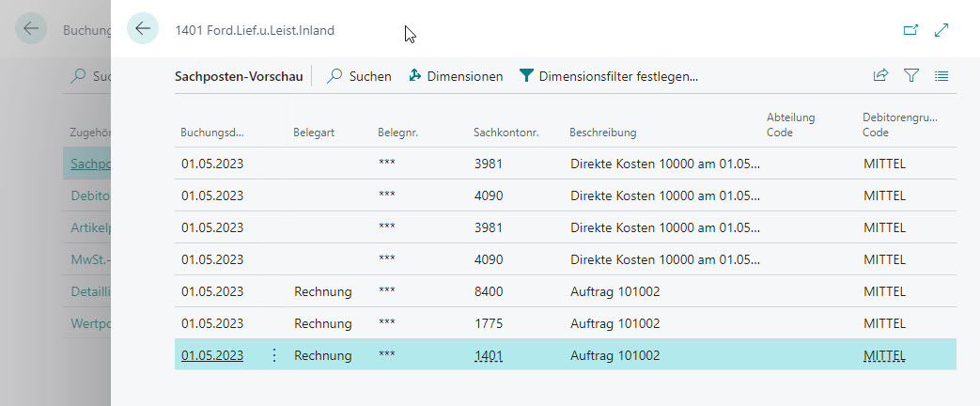
Task: Select account 8400 cell
Action: pyautogui.click(x=489, y=291)
